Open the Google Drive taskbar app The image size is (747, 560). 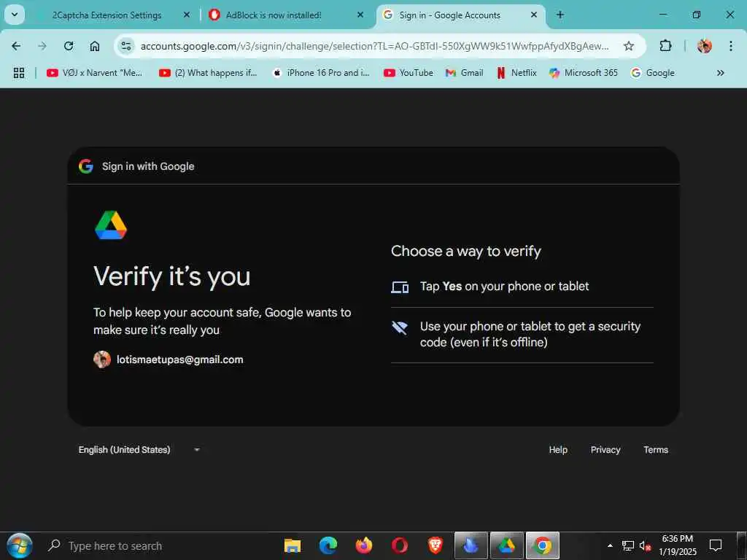click(x=506, y=545)
